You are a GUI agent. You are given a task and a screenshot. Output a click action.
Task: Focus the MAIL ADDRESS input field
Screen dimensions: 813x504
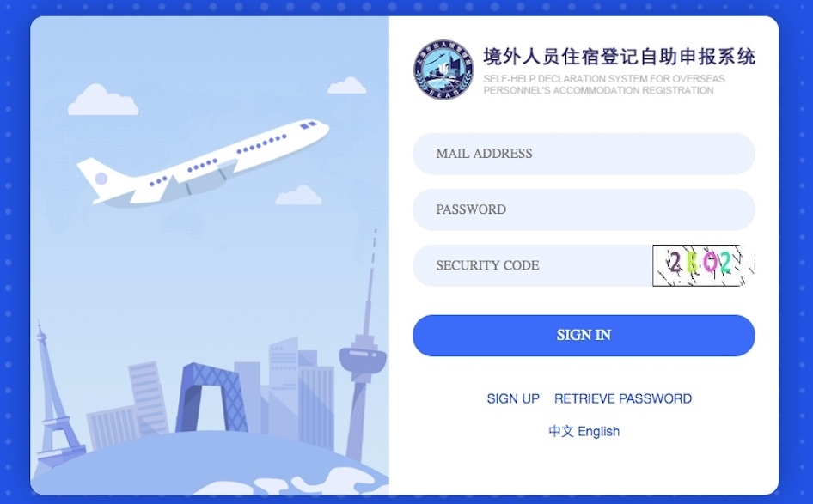[584, 154]
